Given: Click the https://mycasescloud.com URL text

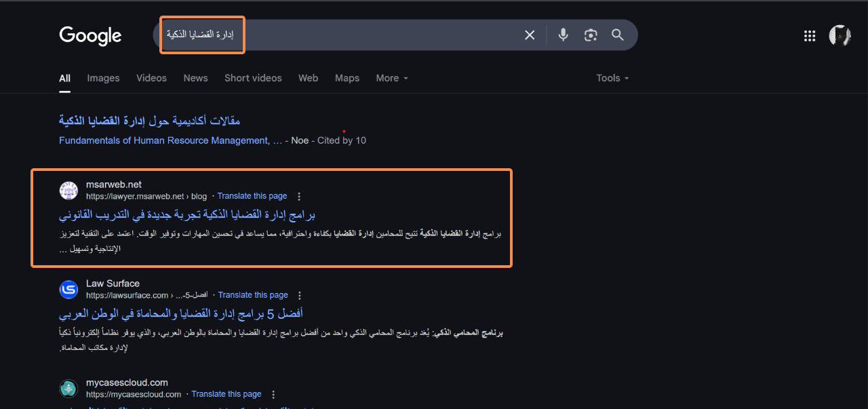Looking at the screenshot, I should tap(134, 394).
